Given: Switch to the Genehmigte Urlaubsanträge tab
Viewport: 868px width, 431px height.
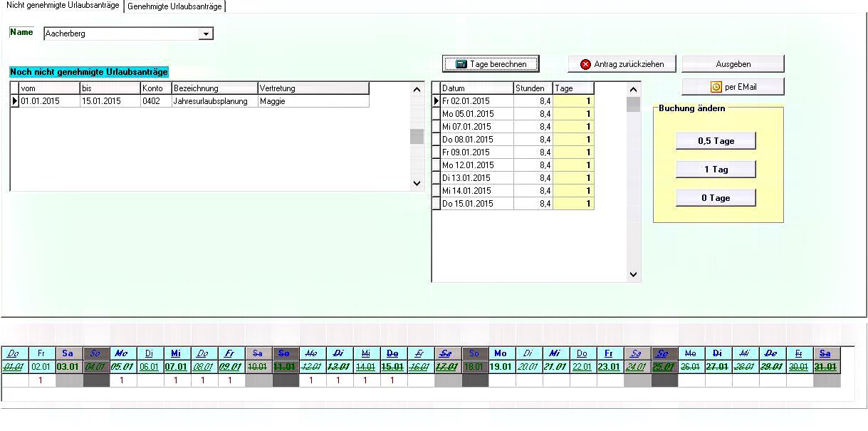Looking at the screenshot, I should point(174,6).
